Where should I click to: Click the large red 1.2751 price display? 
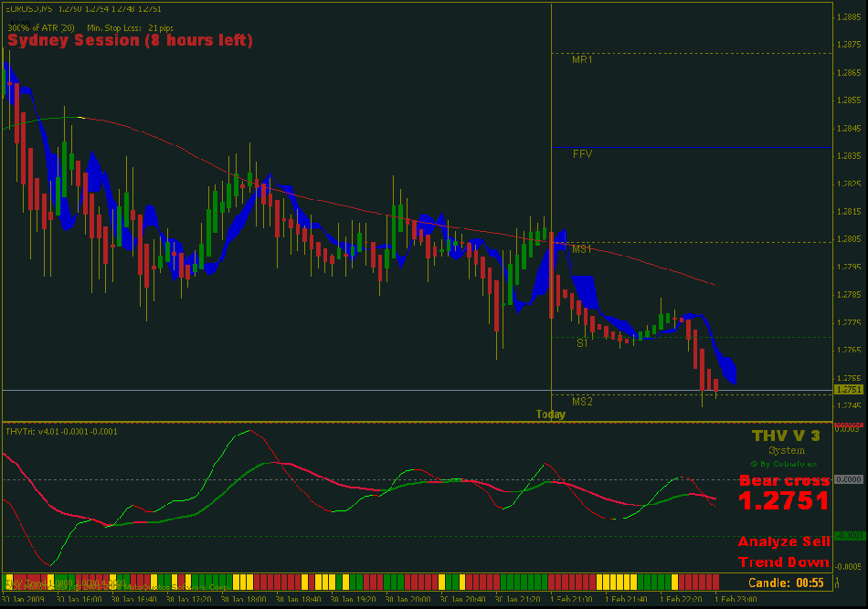tap(784, 501)
